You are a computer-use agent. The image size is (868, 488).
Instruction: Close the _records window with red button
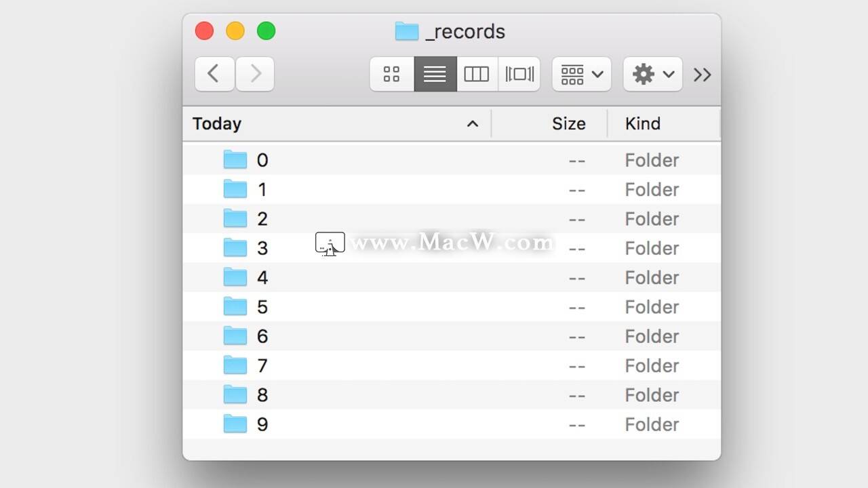click(204, 30)
